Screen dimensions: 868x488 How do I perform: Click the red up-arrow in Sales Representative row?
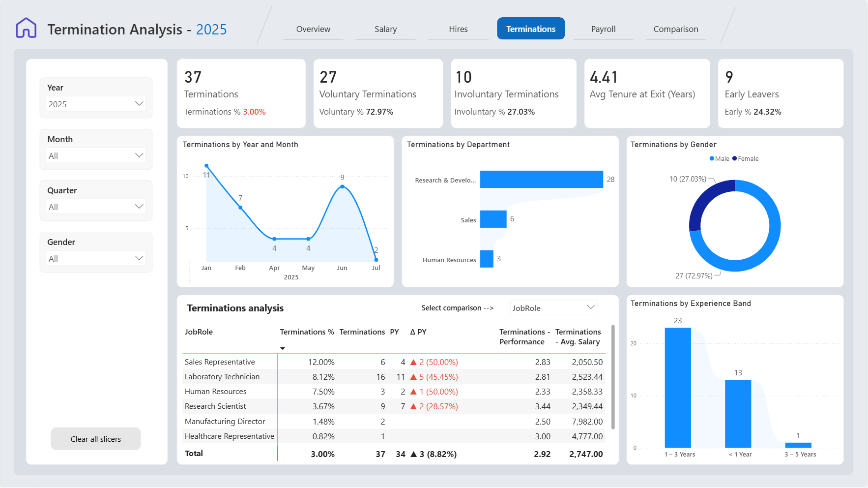413,362
